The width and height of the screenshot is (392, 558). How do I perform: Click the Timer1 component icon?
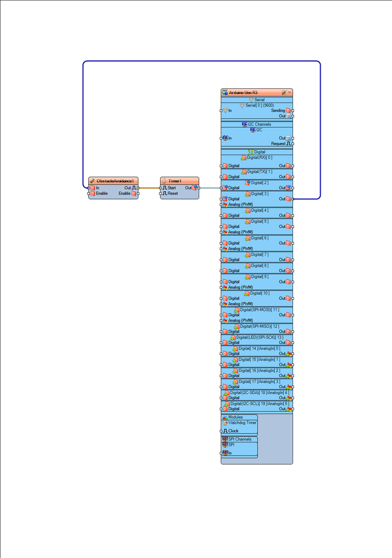pos(164,180)
